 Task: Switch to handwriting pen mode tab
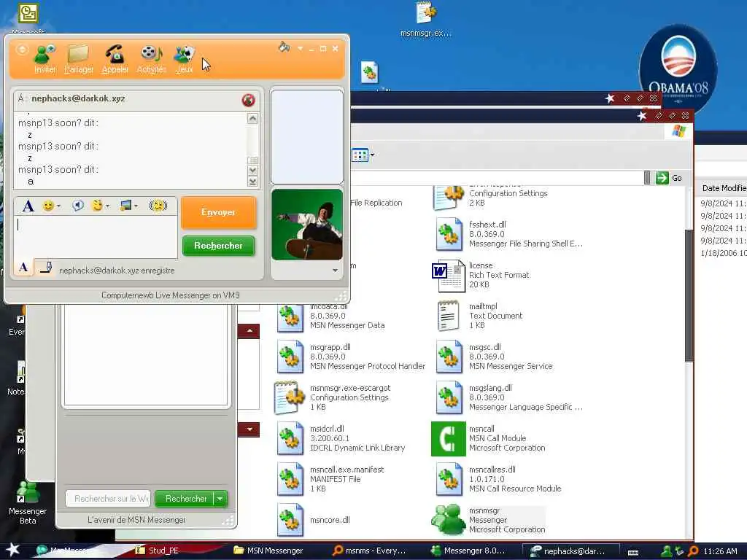coord(45,267)
